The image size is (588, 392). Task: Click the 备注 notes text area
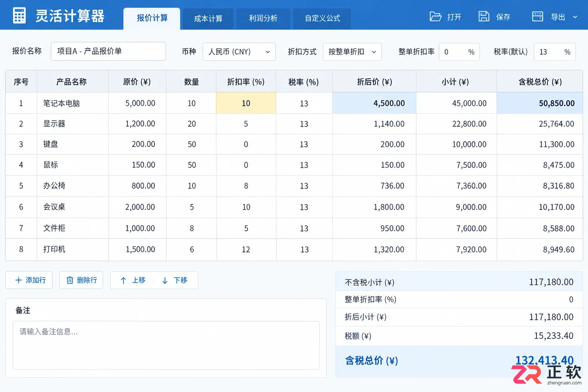[166, 345]
